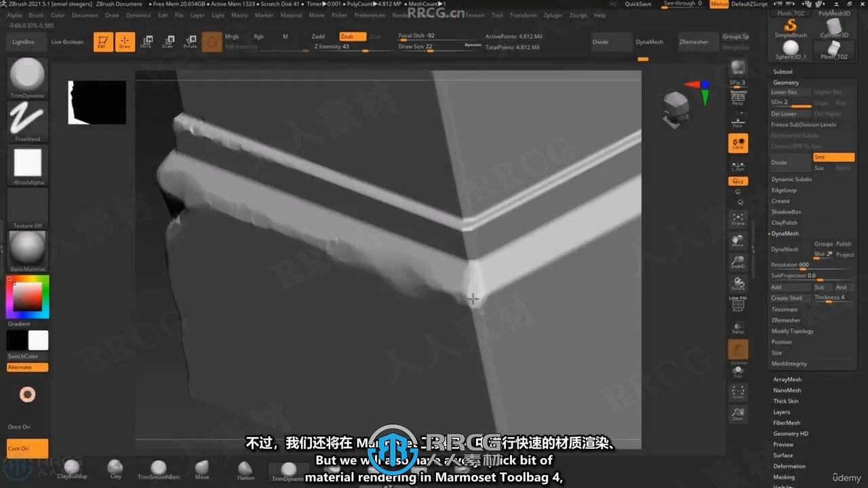Open the BrushAlpha selector
868x488 pixels.
[28, 165]
